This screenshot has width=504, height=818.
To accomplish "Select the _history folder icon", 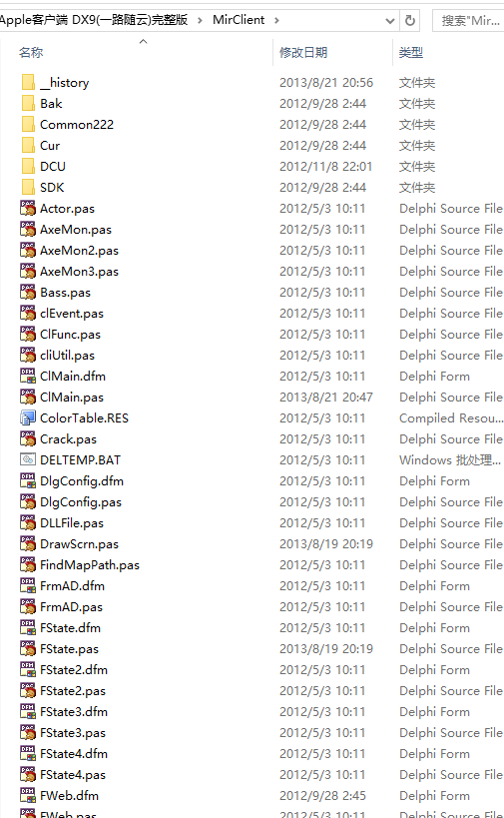I will tap(28, 83).
